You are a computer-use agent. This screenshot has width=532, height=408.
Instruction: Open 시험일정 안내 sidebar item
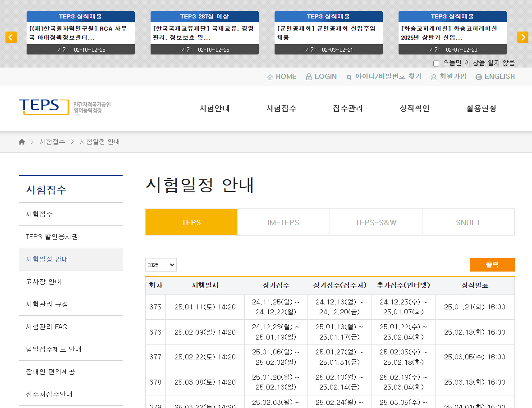71,259
